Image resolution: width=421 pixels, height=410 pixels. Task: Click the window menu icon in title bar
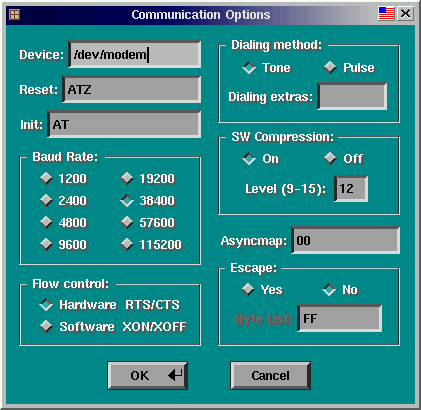point(14,14)
